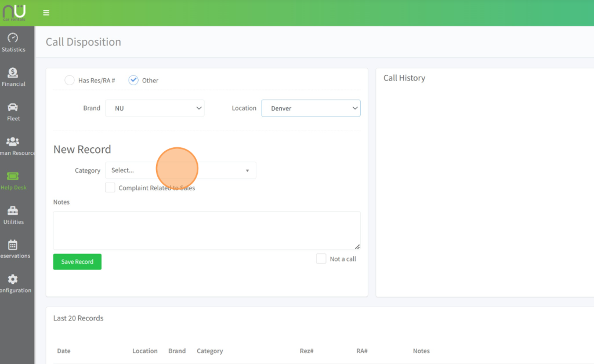Toggle the hamburger menu icon
Viewport: 594px width, 364px height.
tap(46, 13)
